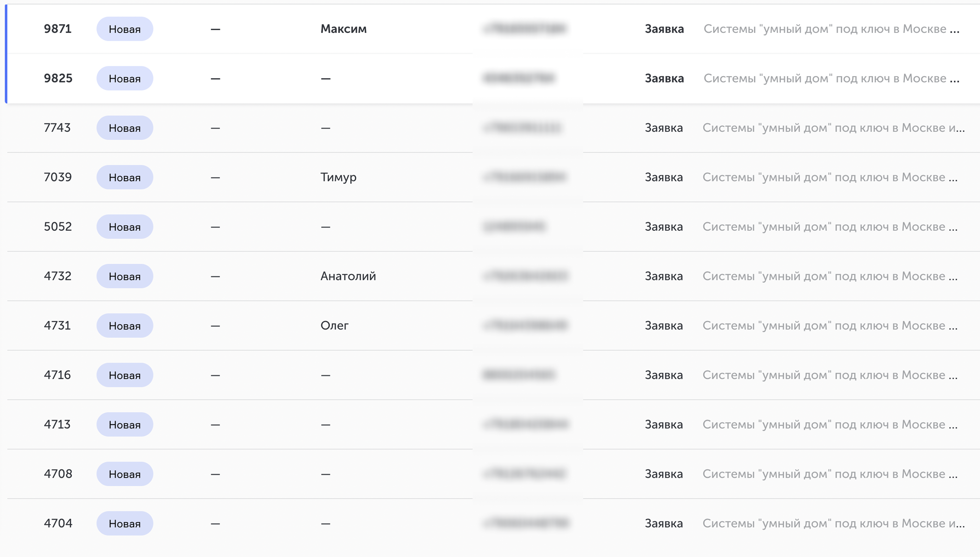Select the Максим name in row 9871
The height and width of the screenshot is (557, 980).
click(343, 29)
